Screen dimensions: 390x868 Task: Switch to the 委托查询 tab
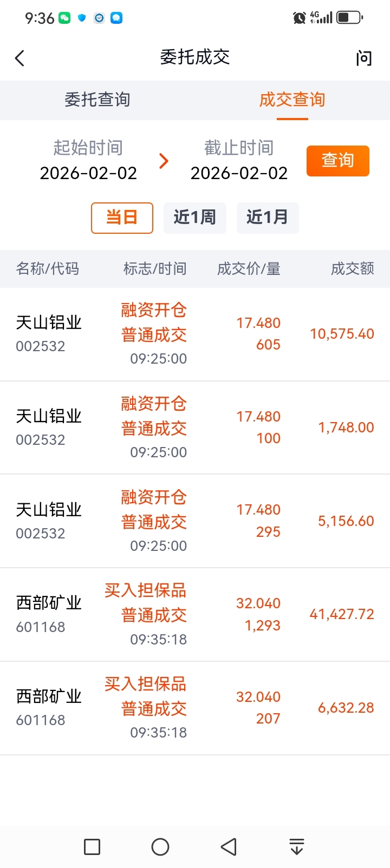[x=97, y=100]
